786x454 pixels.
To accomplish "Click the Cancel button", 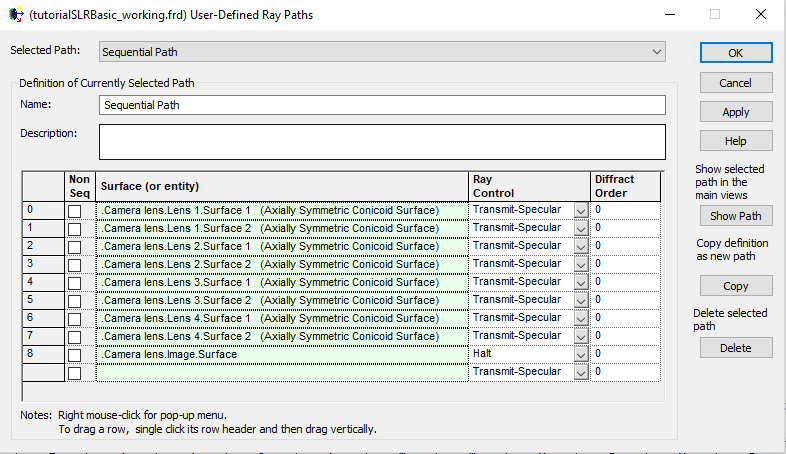I will [735, 83].
